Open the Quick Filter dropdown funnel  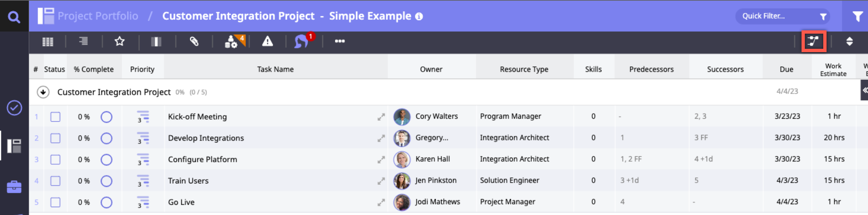[823, 16]
